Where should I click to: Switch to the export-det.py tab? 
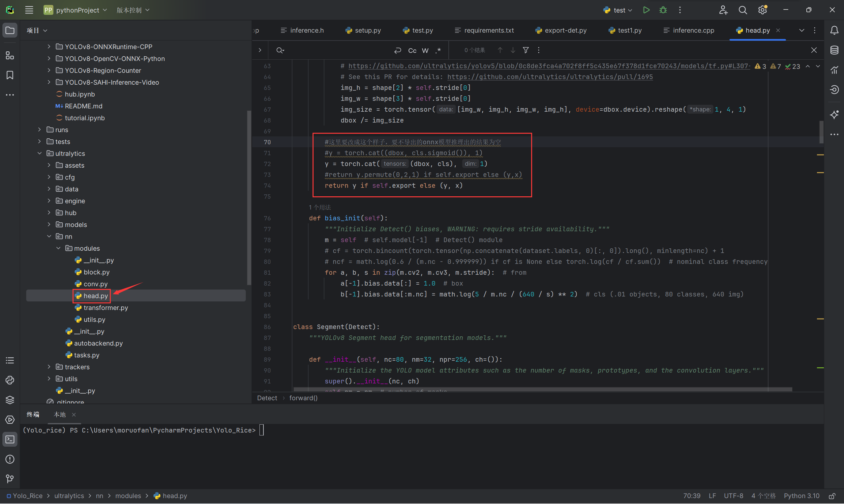pyautogui.click(x=561, y=31)
